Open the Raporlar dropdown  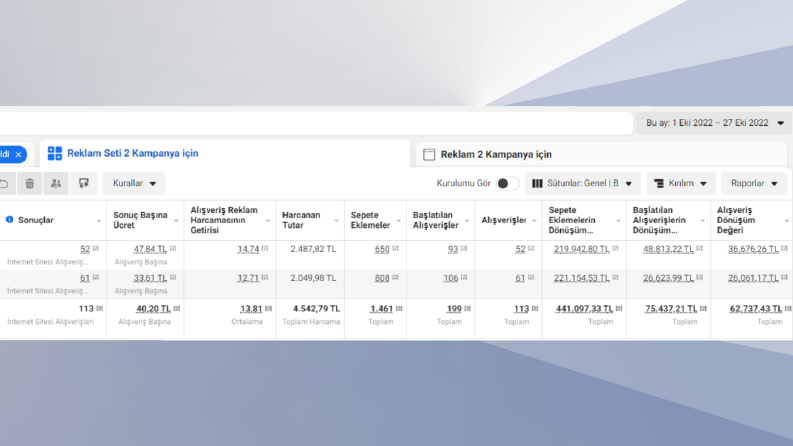(x=754, y=184)
